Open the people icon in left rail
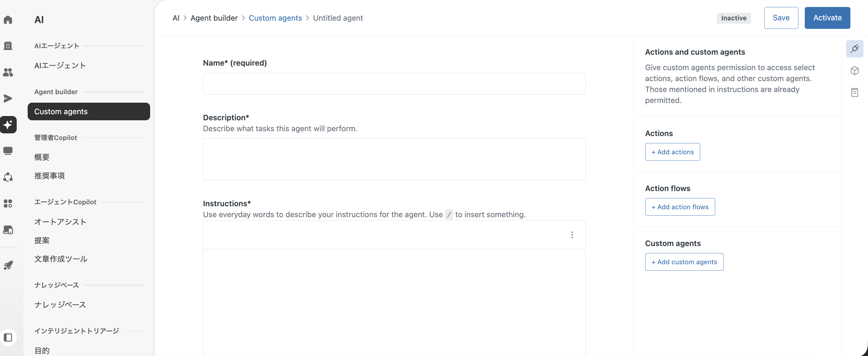868x356 pixels. (8, 72)
